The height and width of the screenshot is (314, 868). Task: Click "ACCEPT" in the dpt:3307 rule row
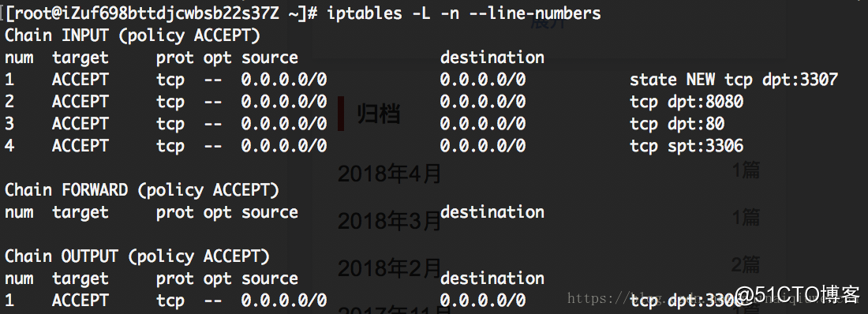[x=80, y=80]
